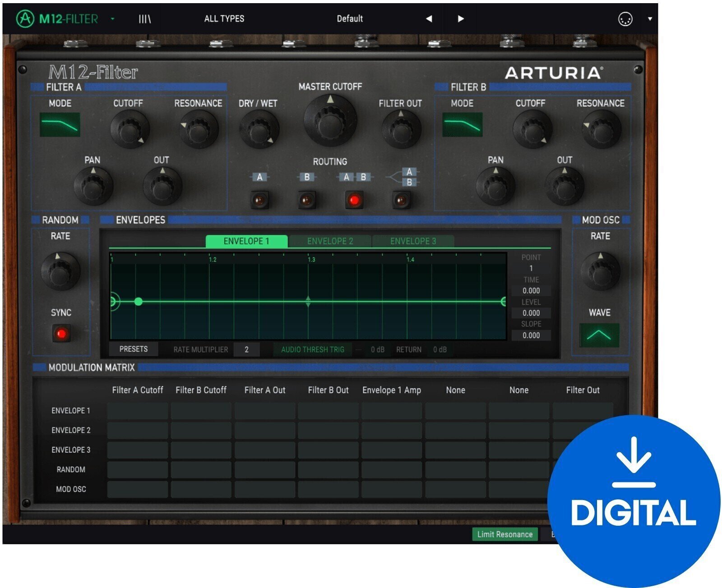Click the Rate Multiplier value field

tap(246, 349)
